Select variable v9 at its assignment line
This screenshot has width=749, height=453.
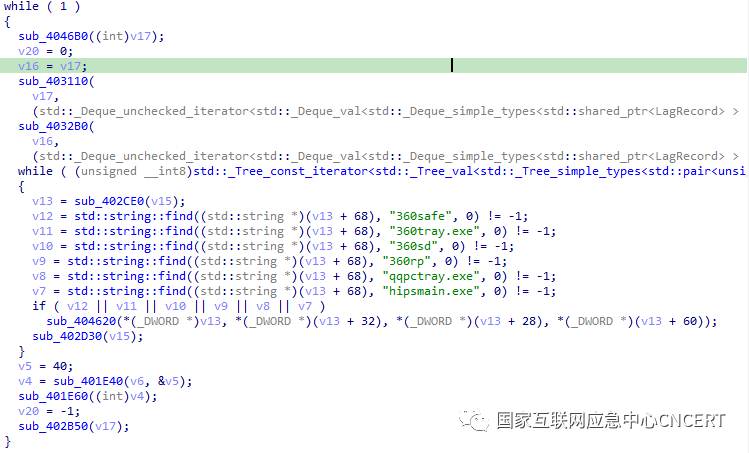(39, 261)
